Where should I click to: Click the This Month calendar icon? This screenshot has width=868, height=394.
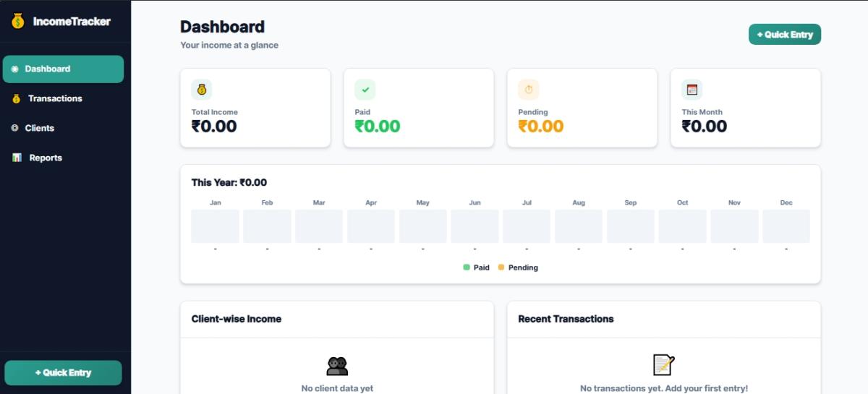pos(692,90)
